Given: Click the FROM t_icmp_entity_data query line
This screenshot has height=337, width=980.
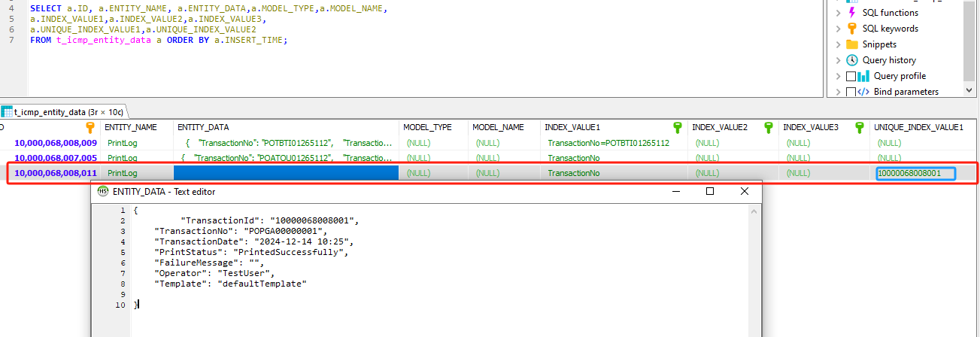Looking at the screenshot, I should 159,40.
